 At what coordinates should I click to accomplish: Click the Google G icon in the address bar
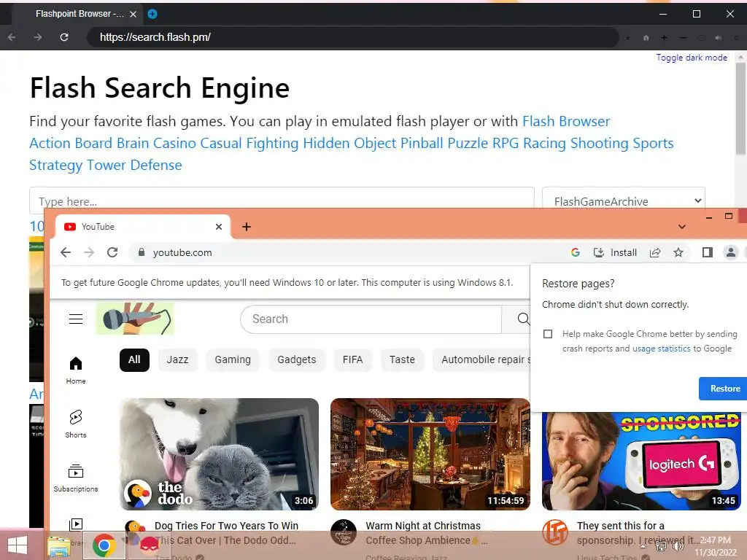(576, 252)
